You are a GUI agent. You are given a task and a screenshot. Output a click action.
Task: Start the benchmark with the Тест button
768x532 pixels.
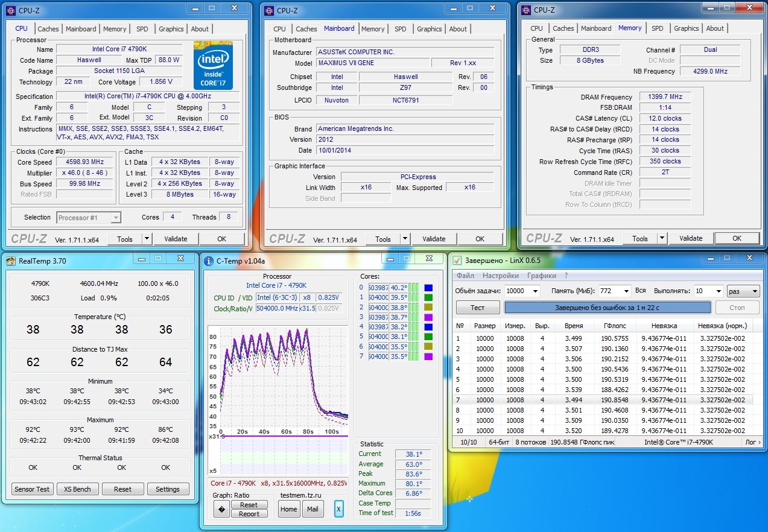tap(477, 308)
